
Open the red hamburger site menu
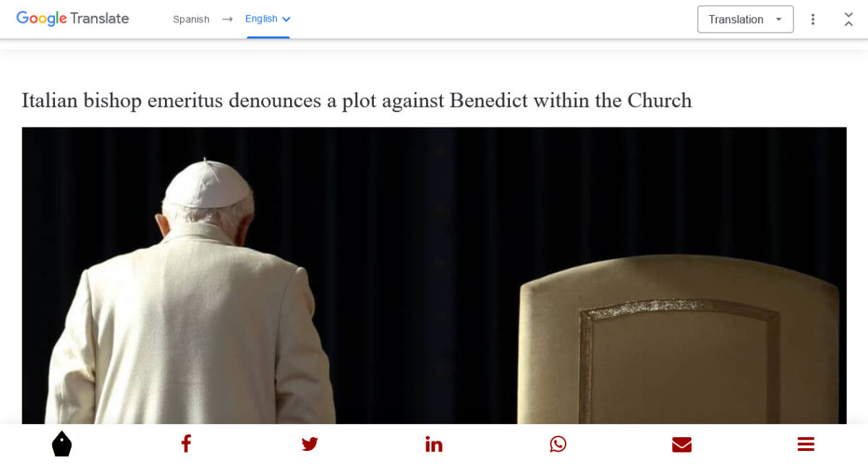point(806,444)
